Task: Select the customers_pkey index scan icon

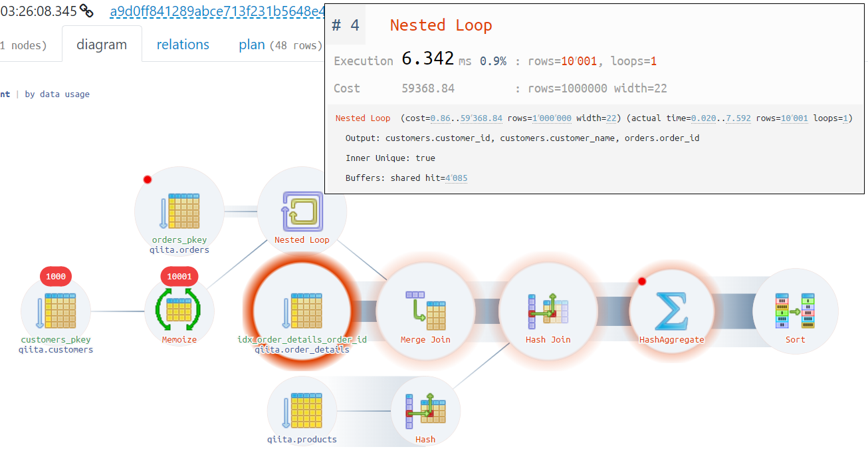Action: click(55, 309)
